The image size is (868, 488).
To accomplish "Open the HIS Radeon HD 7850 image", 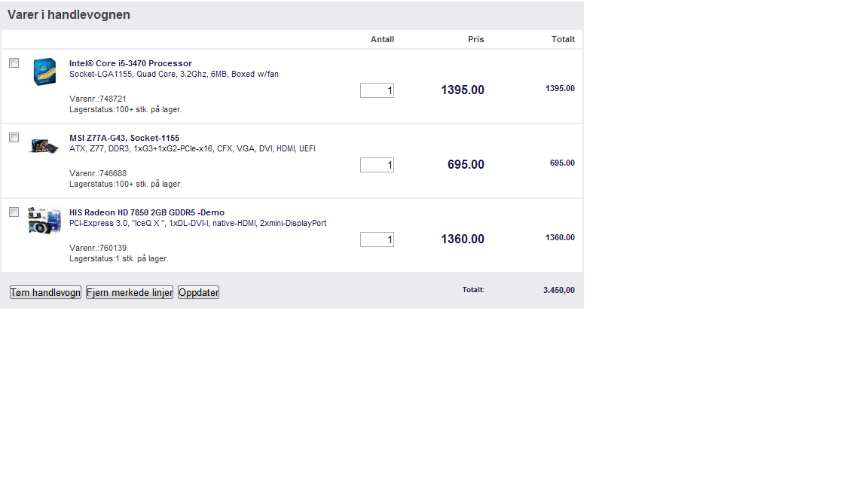I will (44, 220).
